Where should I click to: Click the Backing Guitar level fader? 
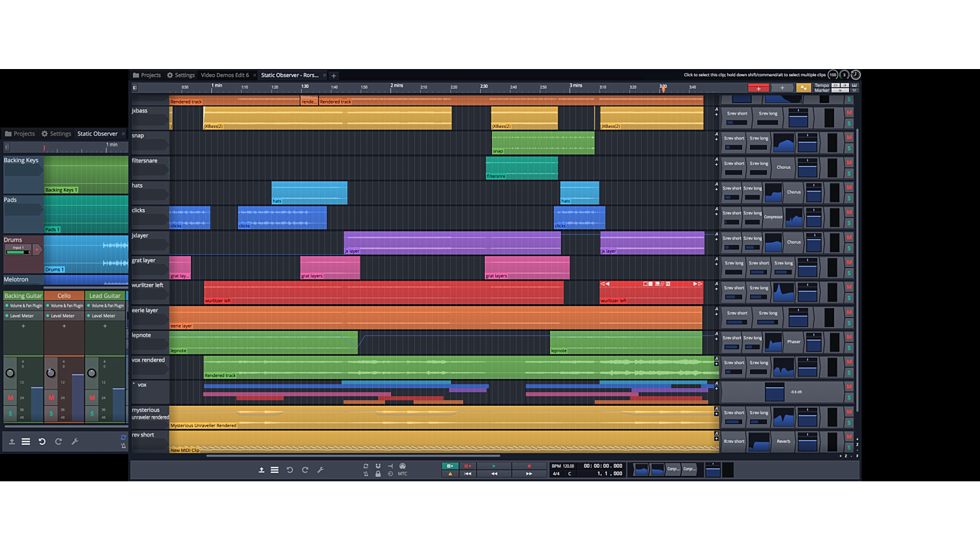[x=37, y=404]
